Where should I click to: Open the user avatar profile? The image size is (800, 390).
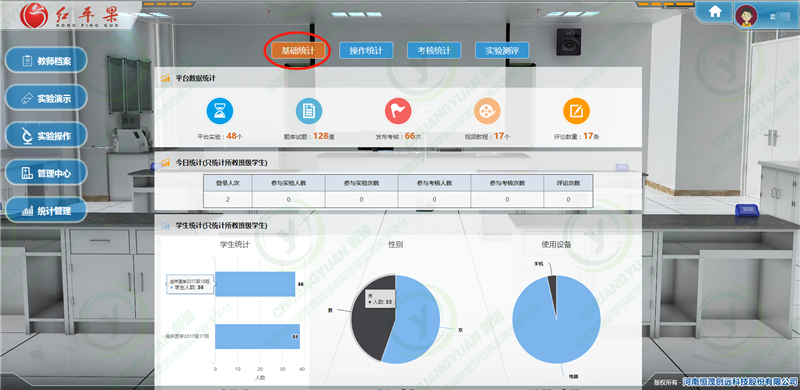pos(746,16)
